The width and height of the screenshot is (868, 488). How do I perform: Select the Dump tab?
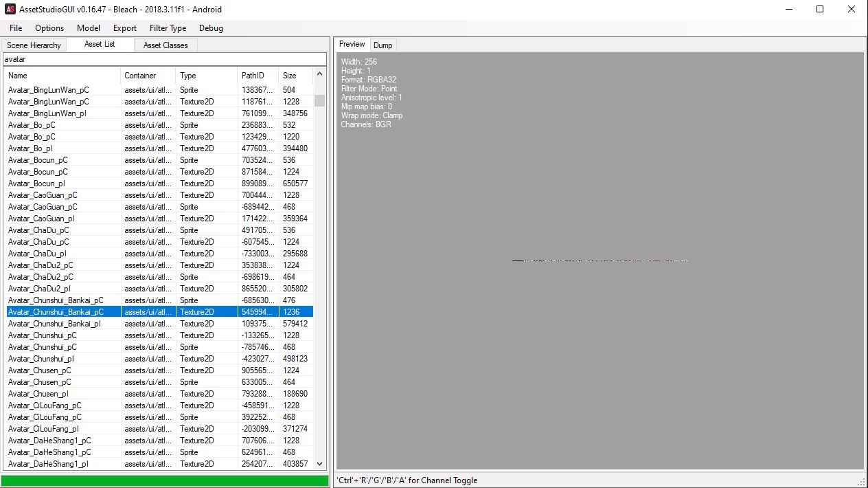(x=383, y=45)
